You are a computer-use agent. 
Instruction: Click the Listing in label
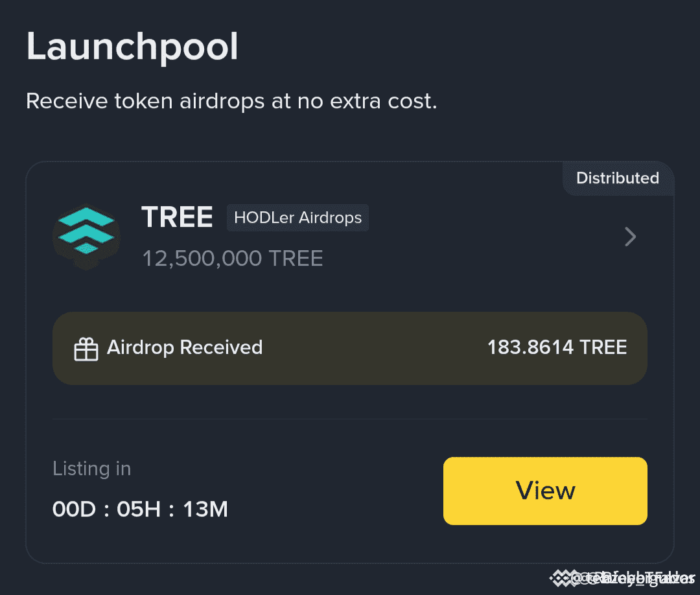pyautogui.click(x=92, y=469)
